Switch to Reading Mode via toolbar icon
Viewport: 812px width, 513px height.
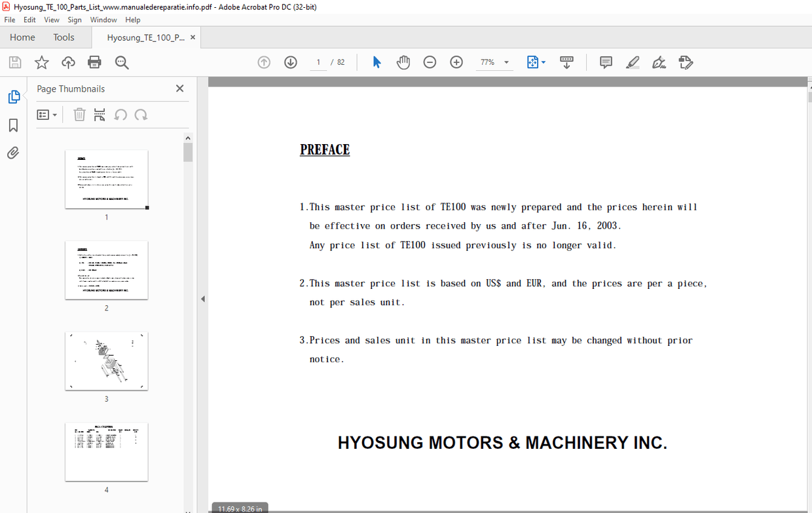566,62
